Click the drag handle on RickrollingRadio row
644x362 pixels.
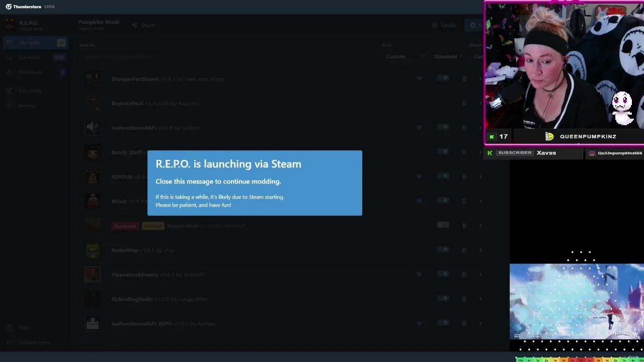click(464, 299)
